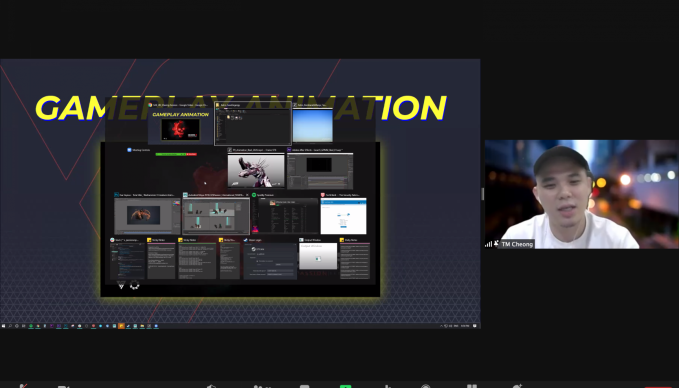Switch to the Output Window thumbnail
This screenshot has width=679, height=388.
coord(318,256)
